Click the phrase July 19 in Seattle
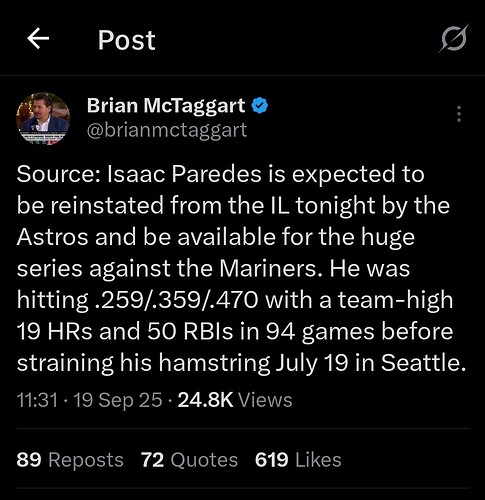This screenshot has width=485, height=500. pos(371,363)
